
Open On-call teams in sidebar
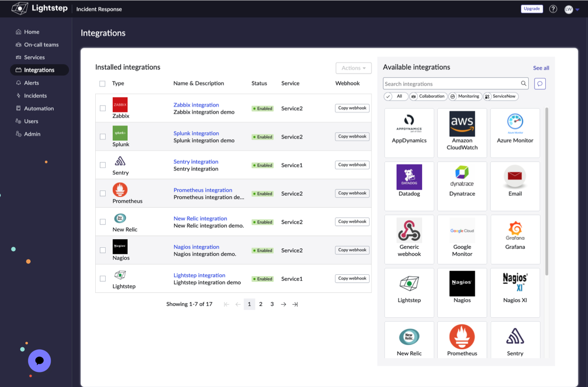click(x=41, y=45)
